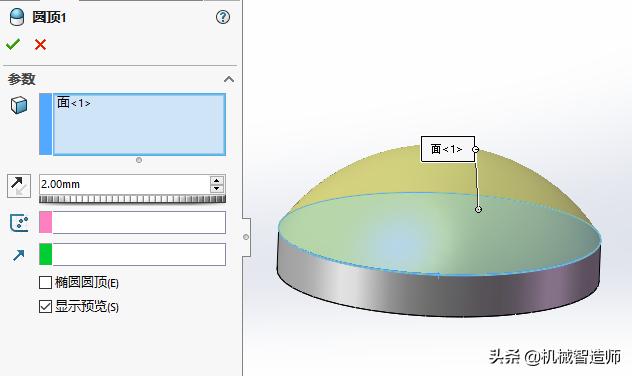Decrease dome distance with down arrow
The image size is (632, 376).
[x=217, y=189]
